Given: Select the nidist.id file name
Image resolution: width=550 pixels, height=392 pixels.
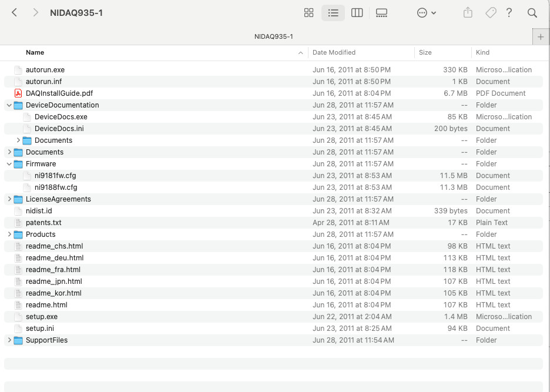Looking at the screenshot, I should [x=39, y=211].
